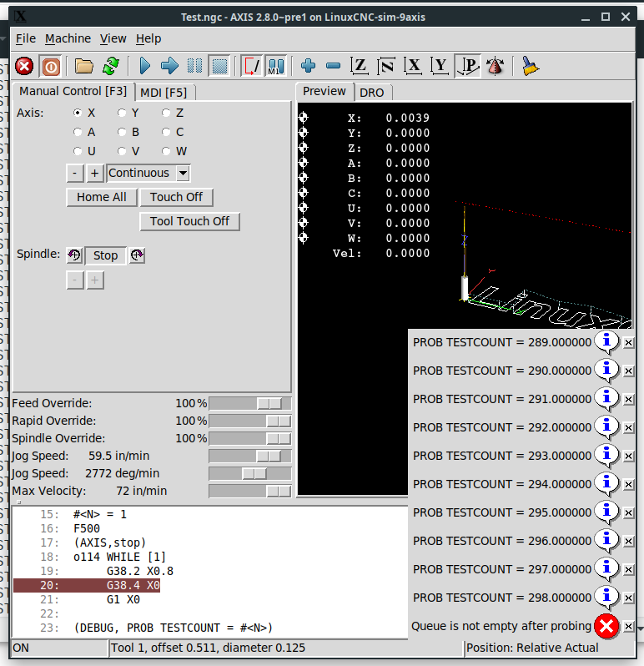This screenshot has height=666, width=644.
Task: Jog the axis in the positive direction
Action: (94, 173)
